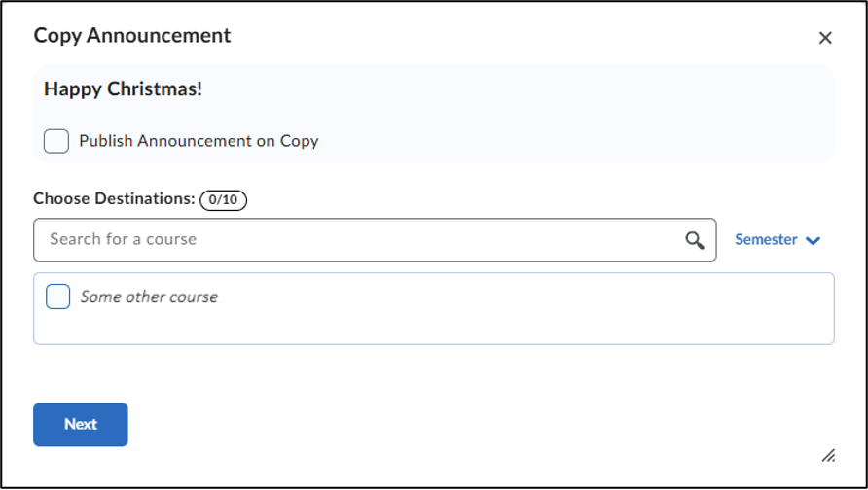Click the Next button

coord(81,424)
